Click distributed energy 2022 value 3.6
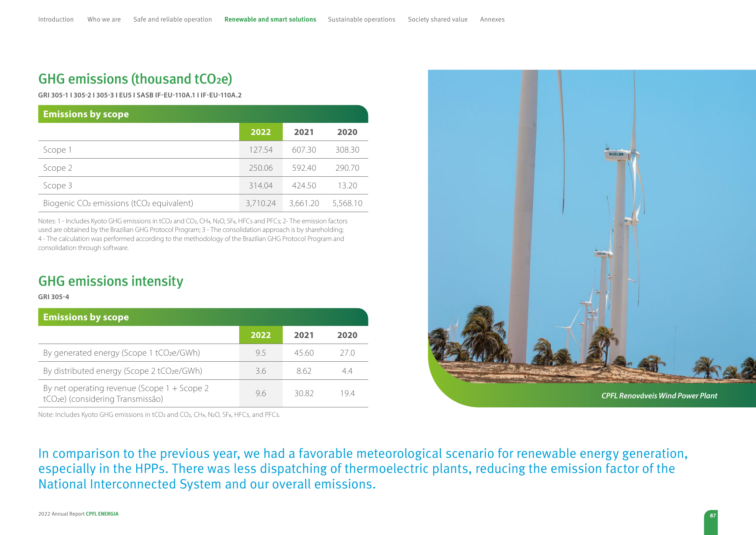The height and width of the screenshot is (535, 756). pyautogui.click(x=261, y=371)
